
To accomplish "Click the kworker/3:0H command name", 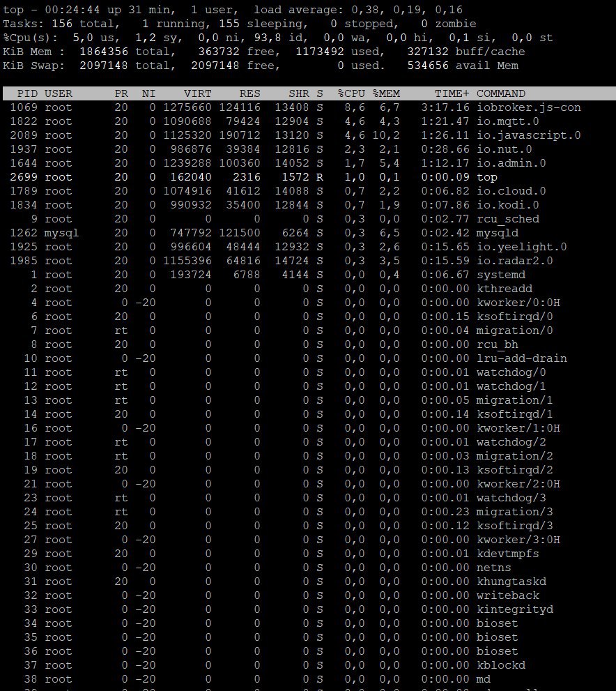I will pos(518,540).
